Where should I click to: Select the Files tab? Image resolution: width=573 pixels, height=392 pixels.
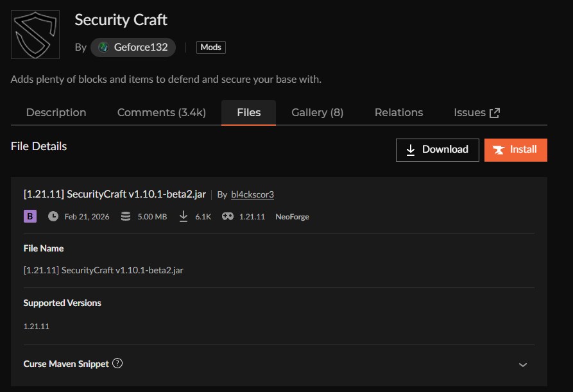248,112
